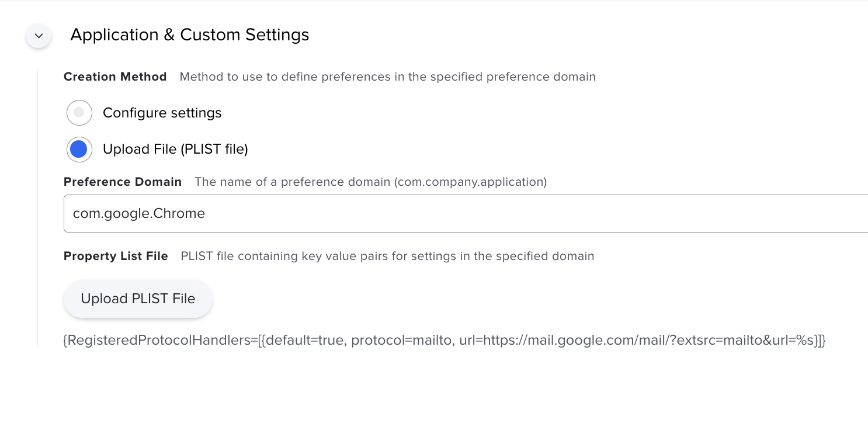Screen dimensions: 868x430
Task: Click the Creation Method description text
Action: (x=388, y=77)
